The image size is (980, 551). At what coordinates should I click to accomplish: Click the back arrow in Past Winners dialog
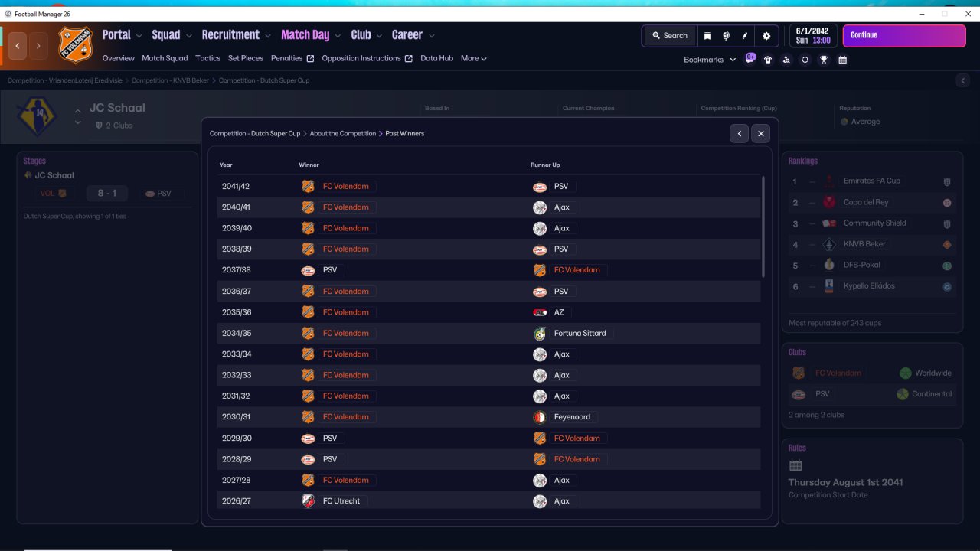(x=740, y=133)
